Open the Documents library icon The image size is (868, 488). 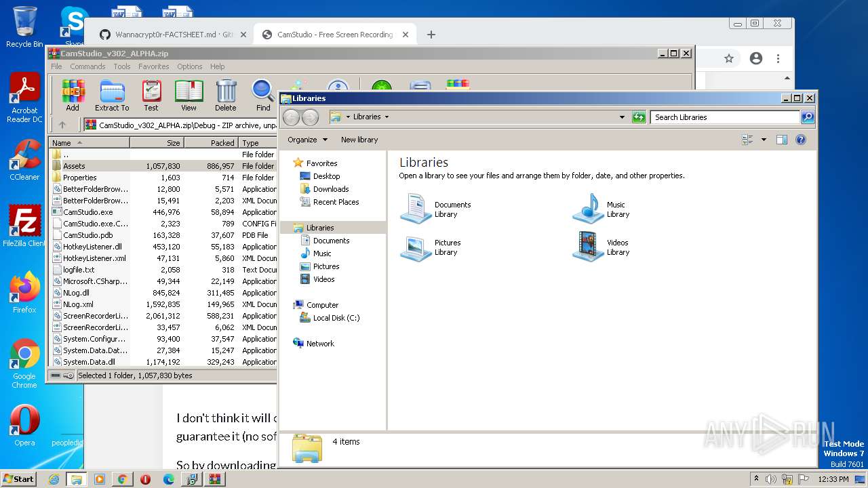(416, 208)
